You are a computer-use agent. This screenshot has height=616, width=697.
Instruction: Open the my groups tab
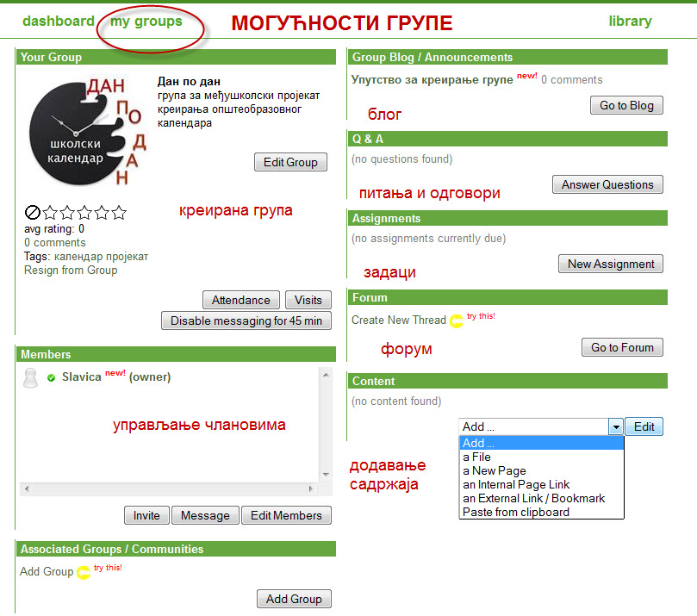146,22
